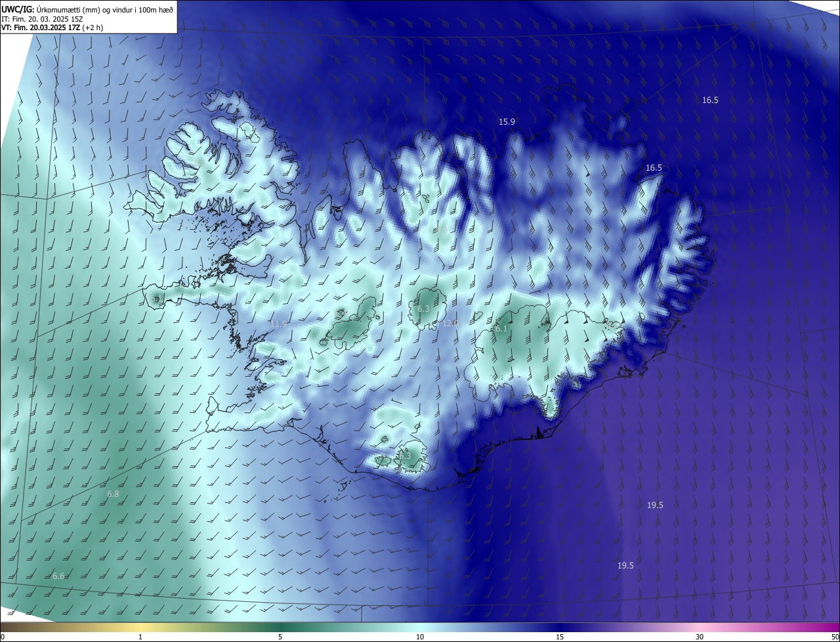Click the color scale label 10

pyautogui.click(x=420, y=637)
